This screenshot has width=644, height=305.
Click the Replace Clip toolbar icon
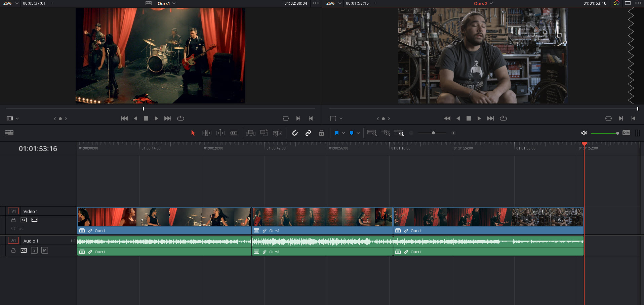pos(277,133)
